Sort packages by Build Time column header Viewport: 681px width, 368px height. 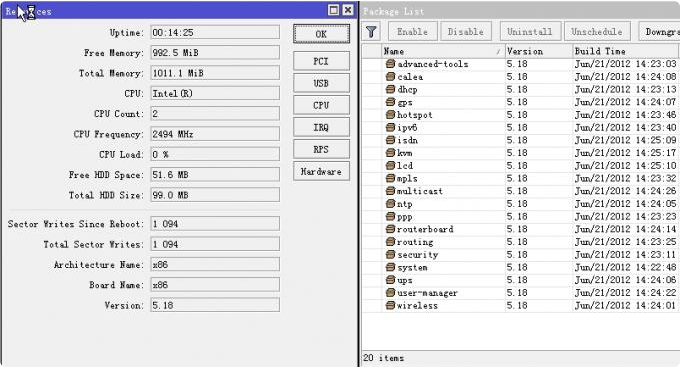click(x=626, y=51)
